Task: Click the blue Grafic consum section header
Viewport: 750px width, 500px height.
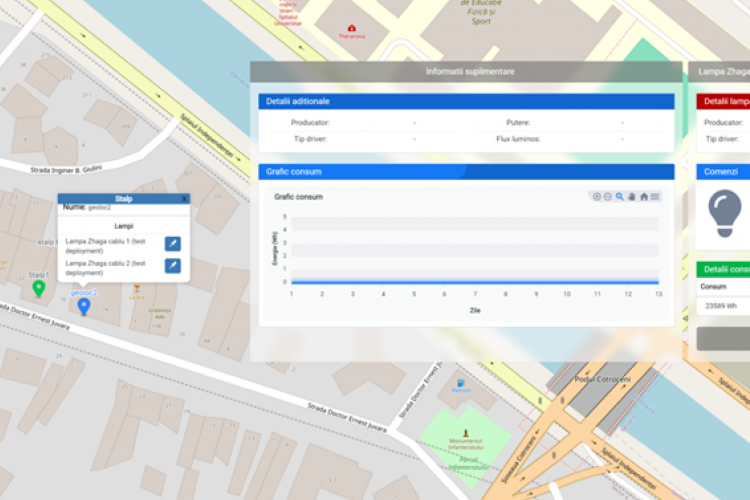Action: (x=466, y=172)
